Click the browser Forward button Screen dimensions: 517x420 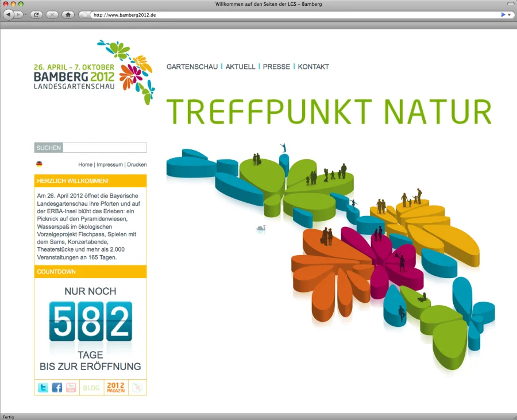point(18,14)
